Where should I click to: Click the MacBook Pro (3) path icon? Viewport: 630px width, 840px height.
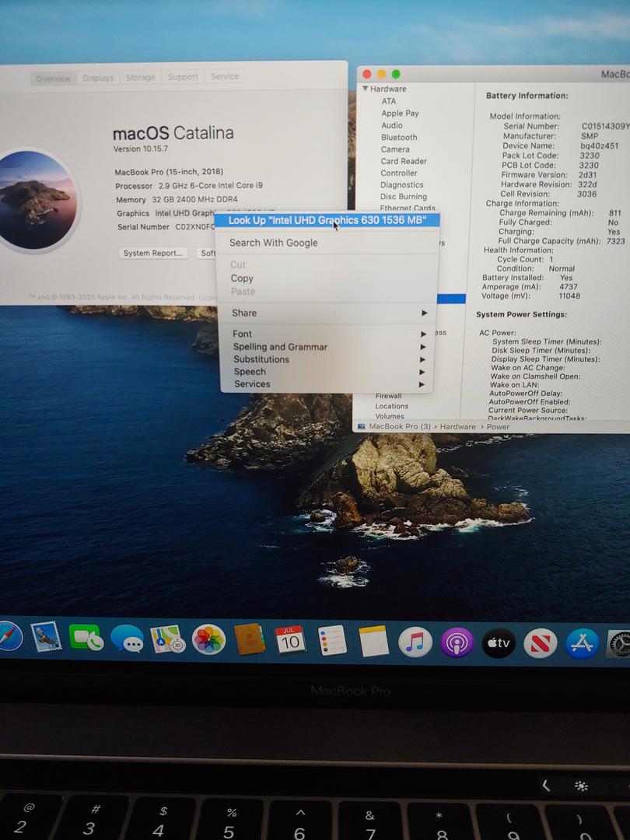tap(362, 426)
